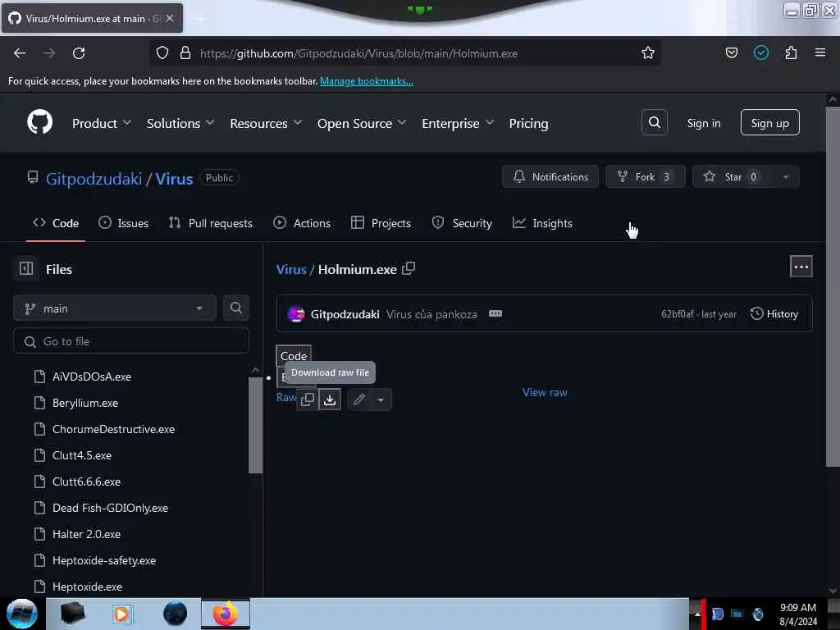The image size is (840, 630).
Task: Open the Issues tab
Action: [123, 223]
